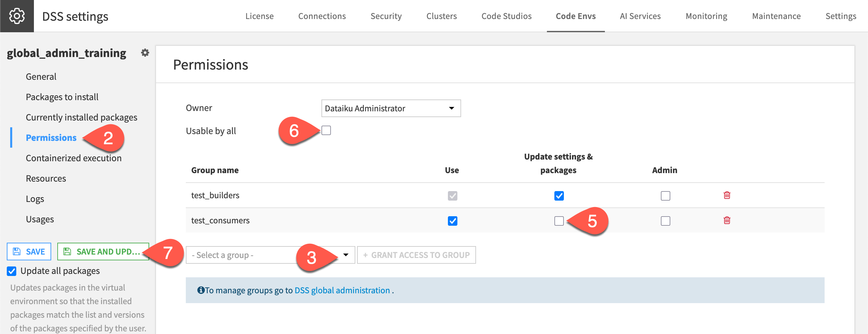The height and width of the screenshot is (334, 868).
Task: Open the Owner dropdown
Action: pos(391,108)
